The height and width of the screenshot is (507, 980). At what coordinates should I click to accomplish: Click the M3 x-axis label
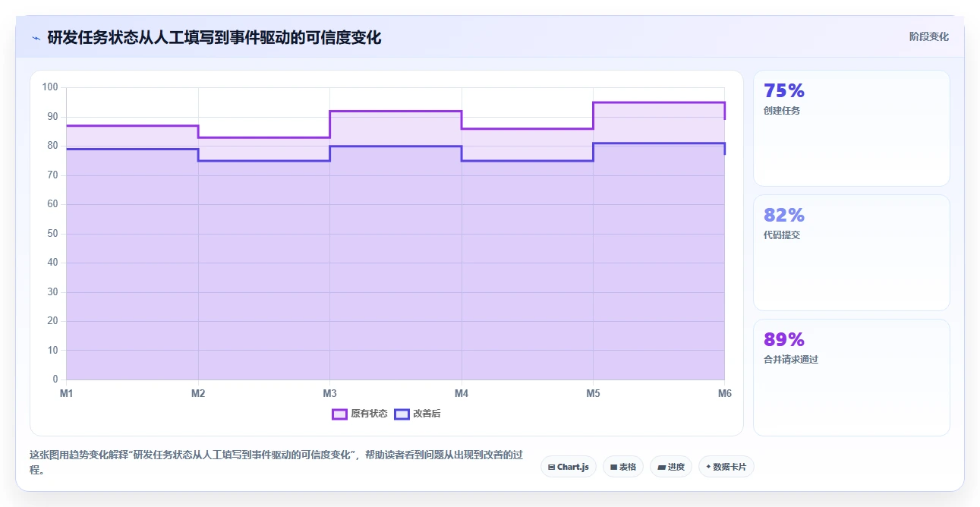[329, 393]
